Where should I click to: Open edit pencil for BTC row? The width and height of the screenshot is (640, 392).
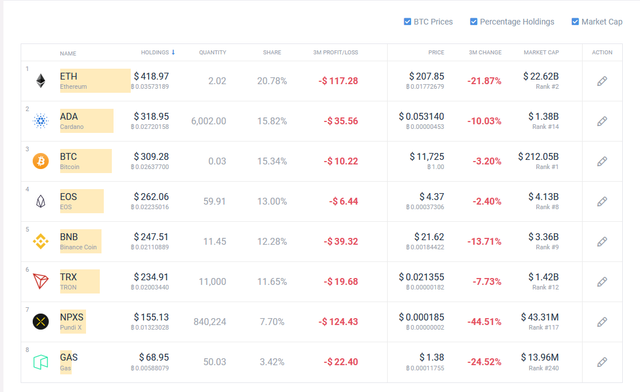[602, 161]
